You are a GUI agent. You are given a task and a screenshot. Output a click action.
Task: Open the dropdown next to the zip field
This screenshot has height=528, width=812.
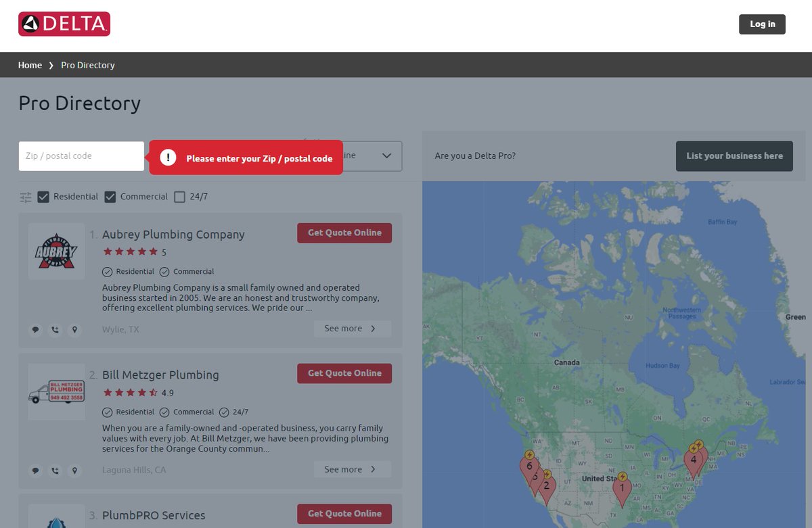tap(372, 156)
